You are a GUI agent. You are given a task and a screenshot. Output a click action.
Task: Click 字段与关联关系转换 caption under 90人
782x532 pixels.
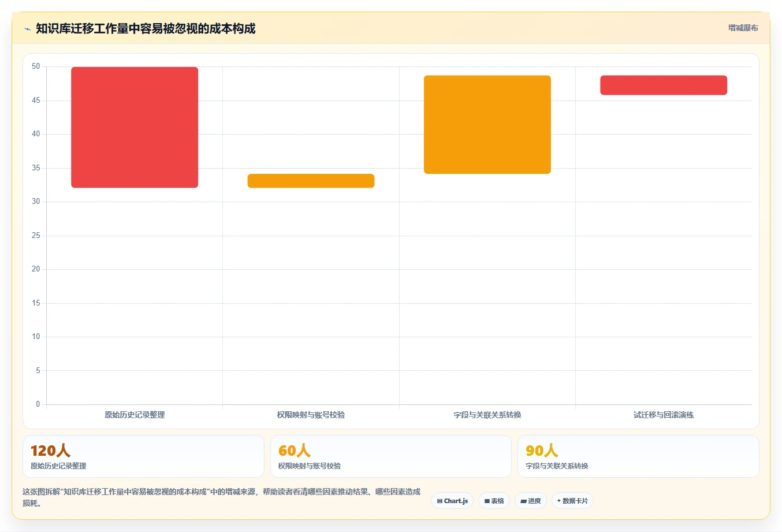(557, 466)
